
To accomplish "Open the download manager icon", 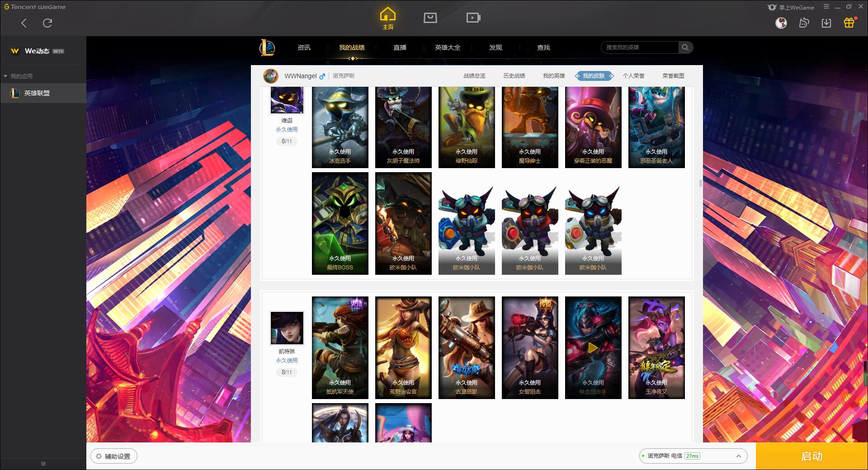I will pos(826,23).
